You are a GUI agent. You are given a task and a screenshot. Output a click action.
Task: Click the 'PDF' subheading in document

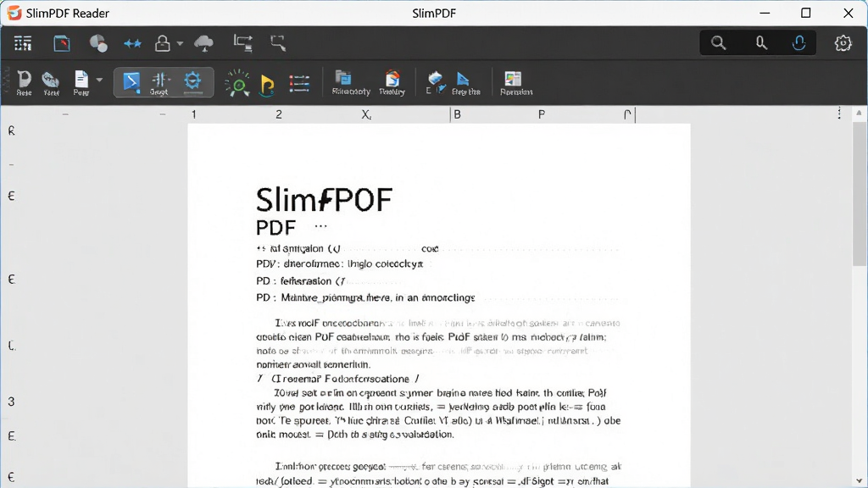[x=275, y=227]
